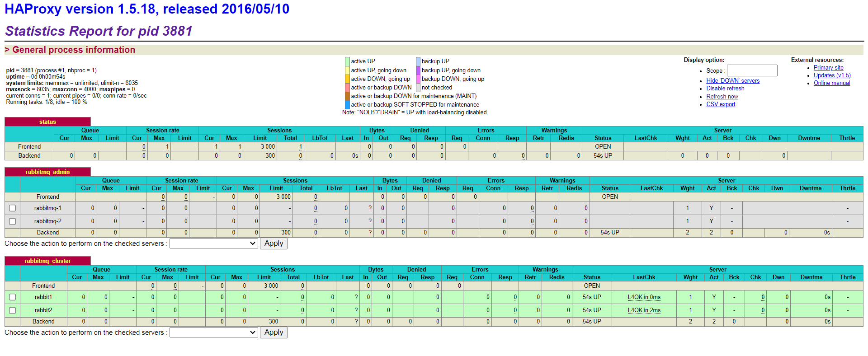Click the 'L4OK in 0ms' check result
Viewport: 868px width, 356px height.
coord(644,297)
